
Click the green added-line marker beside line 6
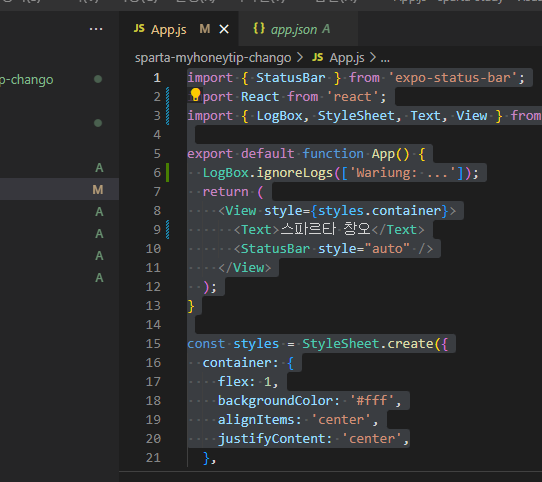tap(168, 172)
